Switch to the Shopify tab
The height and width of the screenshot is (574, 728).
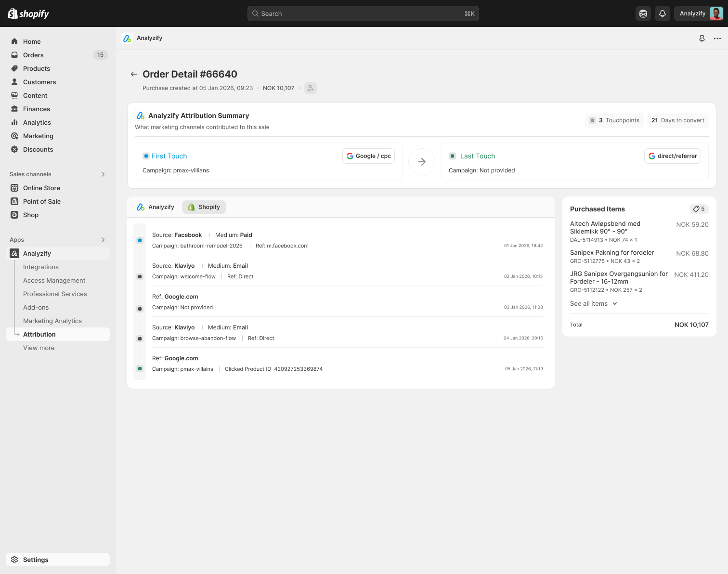[x=204, y=207]
